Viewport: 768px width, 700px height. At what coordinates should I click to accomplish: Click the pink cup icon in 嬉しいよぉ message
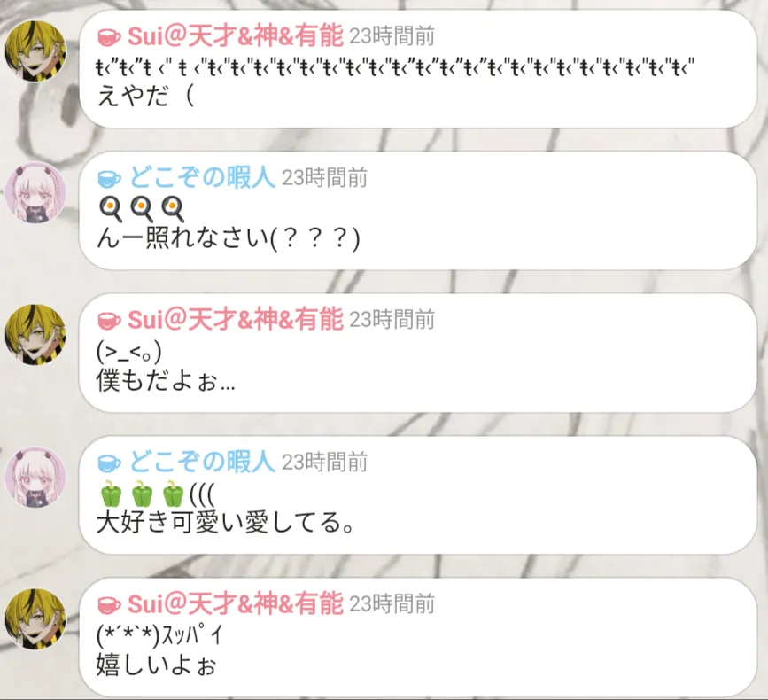109,605
